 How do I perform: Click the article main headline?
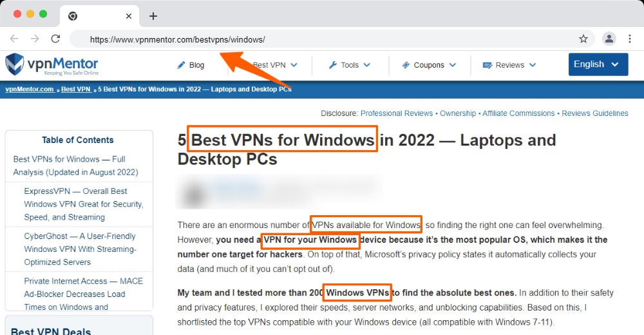tap(366, 149)
